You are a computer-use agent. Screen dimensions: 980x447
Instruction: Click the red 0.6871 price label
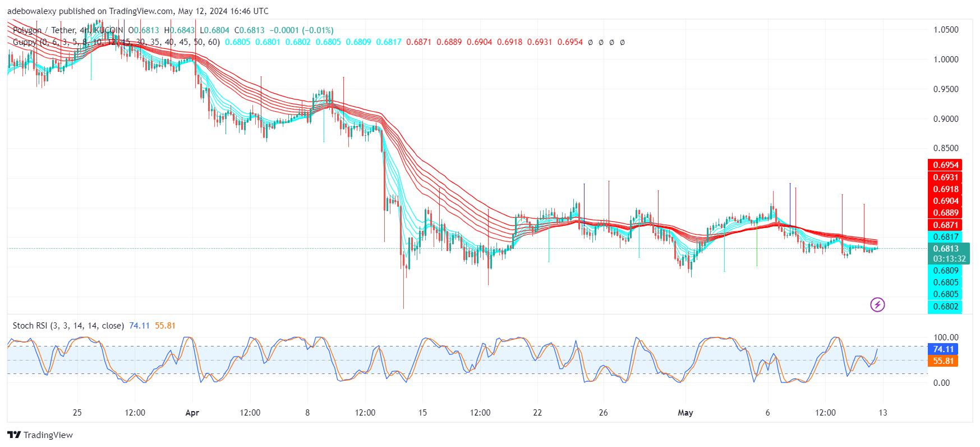tap(945, 225)
